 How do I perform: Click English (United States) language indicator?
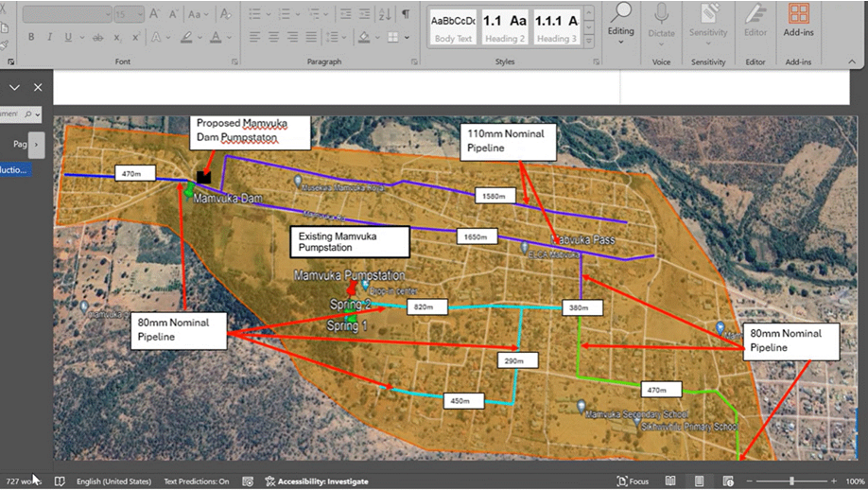[x=113, y=481]
